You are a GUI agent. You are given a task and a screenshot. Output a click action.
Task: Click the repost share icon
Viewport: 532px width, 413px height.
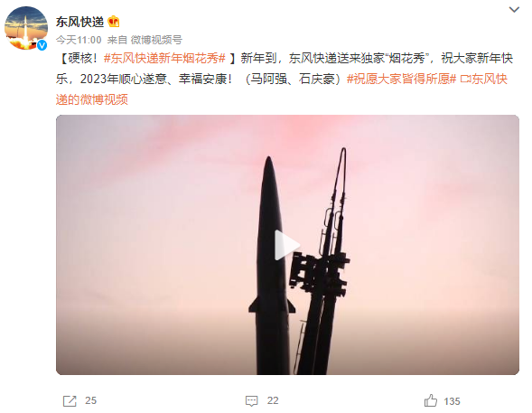tap(70, 400)
